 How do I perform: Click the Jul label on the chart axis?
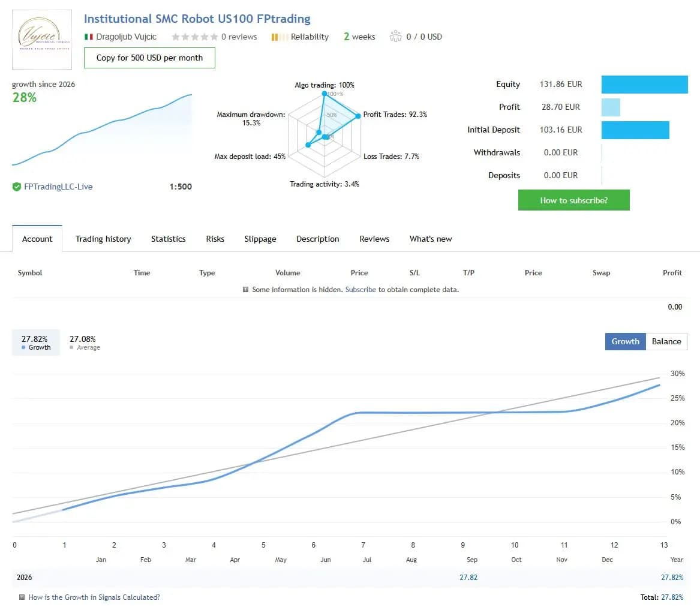pos(367,560)
